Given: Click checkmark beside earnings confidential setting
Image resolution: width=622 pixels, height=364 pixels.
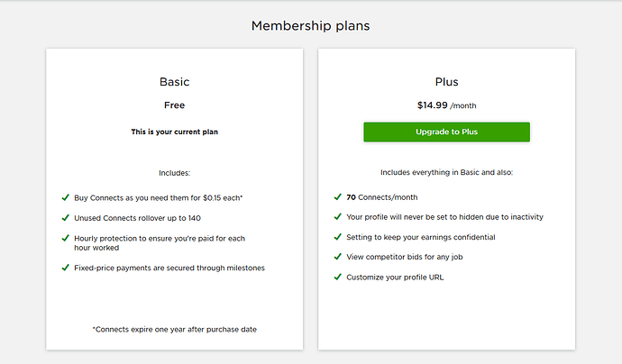Looking at the screenshot, I should (x=337, y=237).
